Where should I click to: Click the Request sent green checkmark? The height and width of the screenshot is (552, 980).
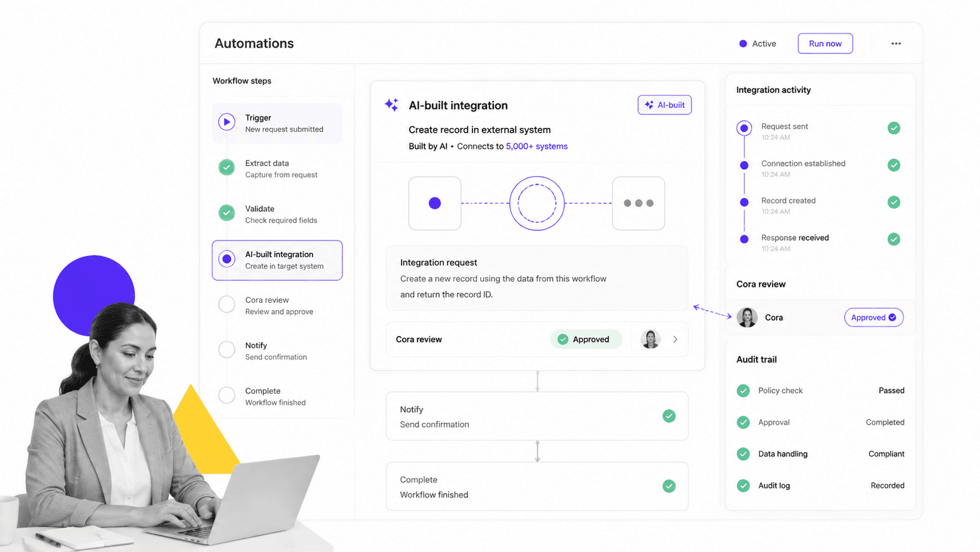[894, 128]
